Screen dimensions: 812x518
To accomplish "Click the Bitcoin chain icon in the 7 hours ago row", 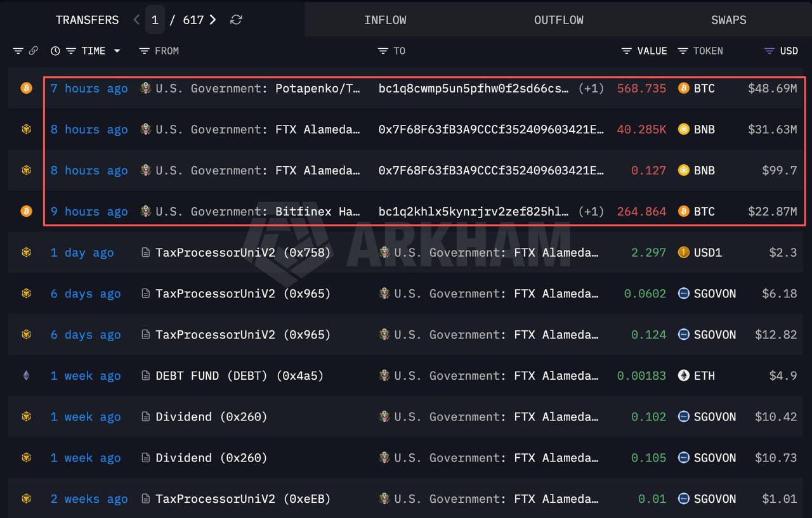I will [26, 87].
